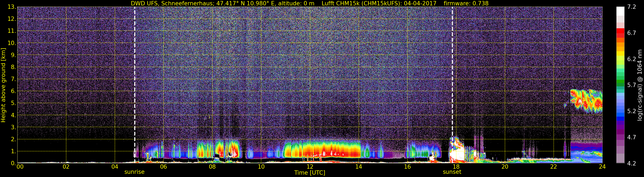Click the time axis tick label '16'
Viewport: 644px width, 177px height.
(407, 167)
